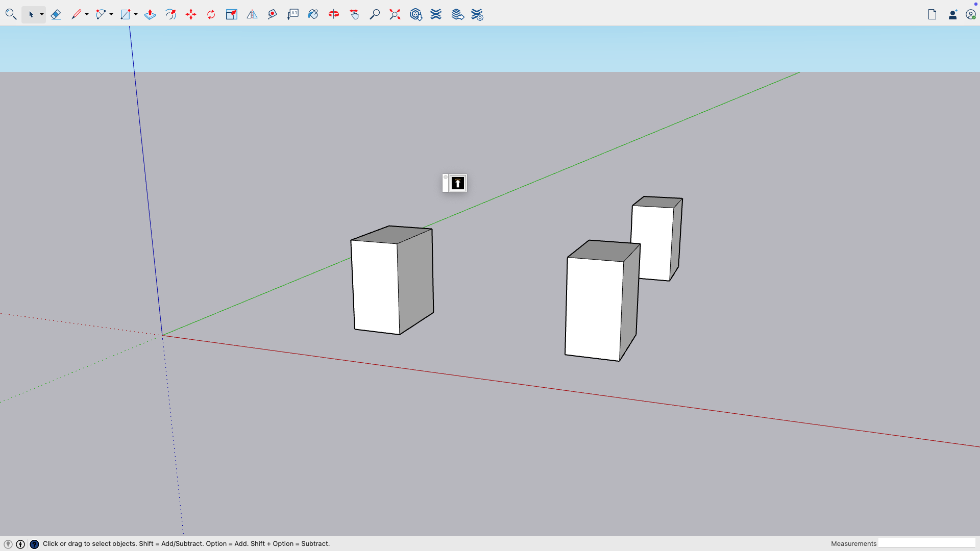Use the Tape Measure tool

272,14
